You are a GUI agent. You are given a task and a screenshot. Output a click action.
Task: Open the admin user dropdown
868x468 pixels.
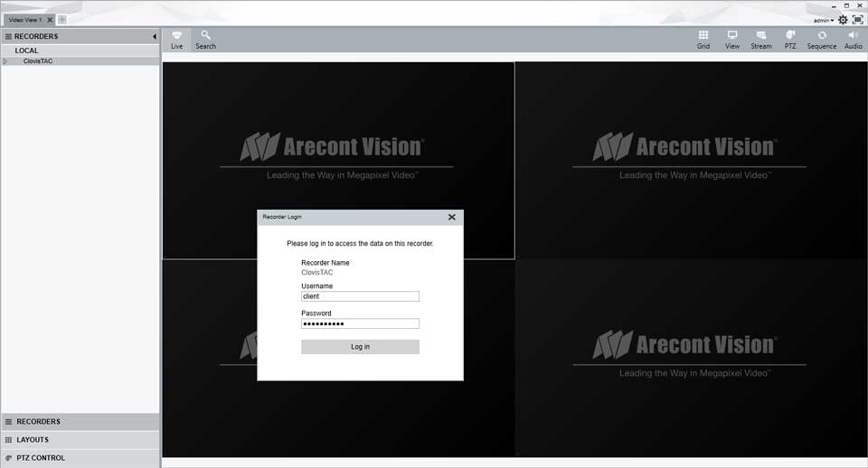[x=823, y=20]
